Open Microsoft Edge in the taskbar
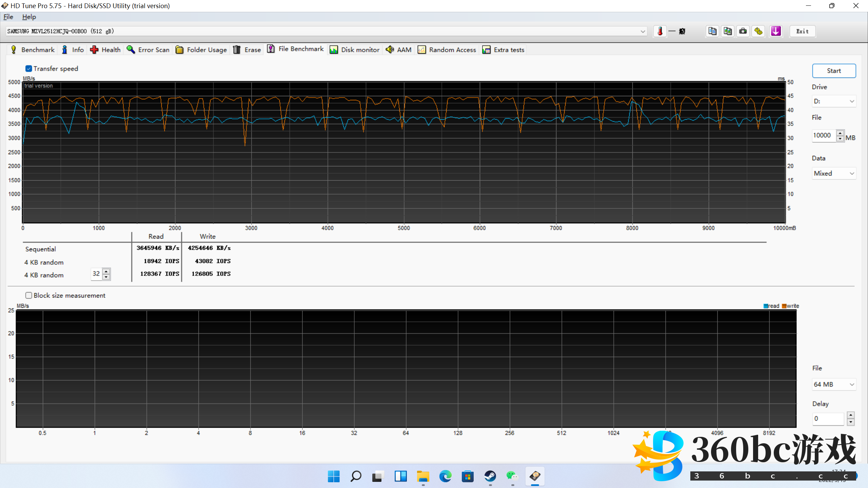The width and height of the screenshot is (868, 488). coord(445,476)
